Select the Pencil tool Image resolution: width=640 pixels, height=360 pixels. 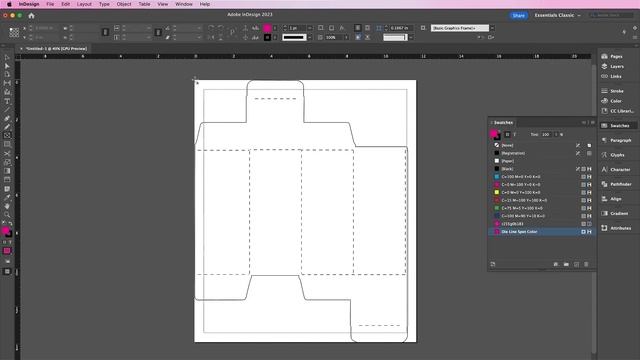coord(7,127)
